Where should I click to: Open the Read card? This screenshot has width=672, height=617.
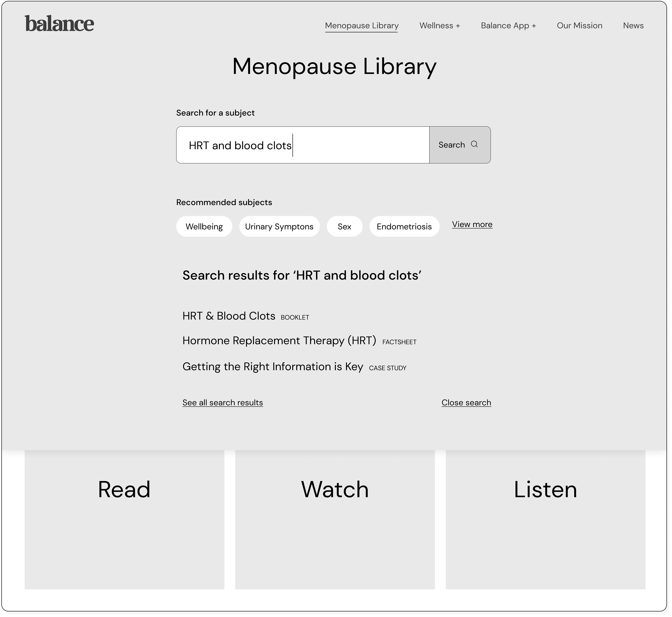coord(125,520)
